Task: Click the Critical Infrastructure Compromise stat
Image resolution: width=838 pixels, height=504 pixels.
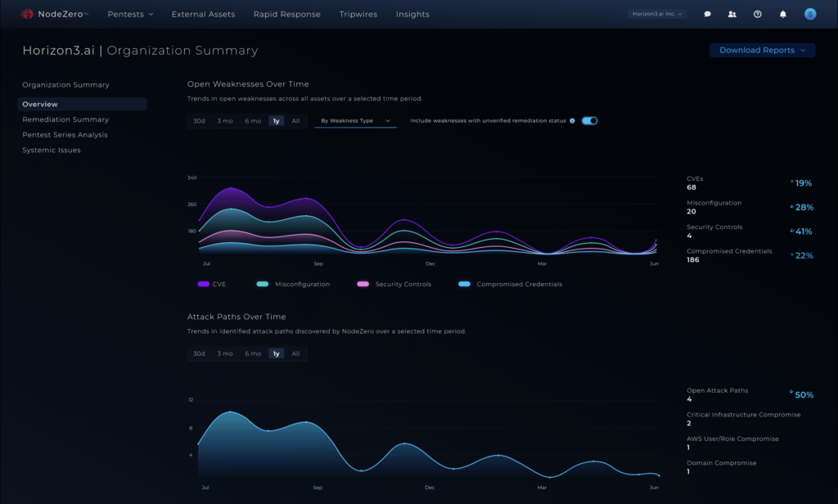Action: coord(743,418)
